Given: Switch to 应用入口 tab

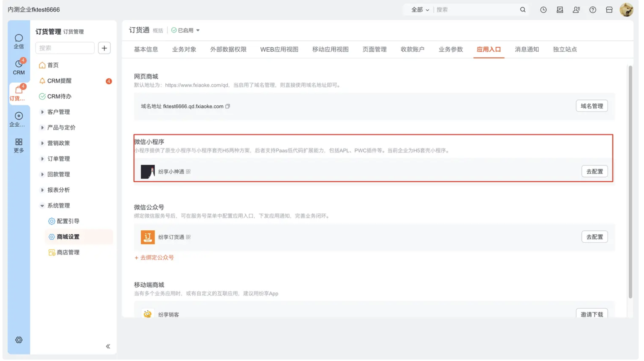Looking at the screenshot, I should pos(489,50).
